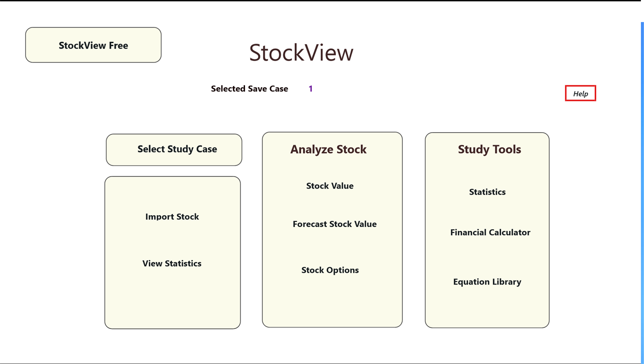The width and height of the screenshot is (644, 364).
Task: Click empty space below View Statistics in its panel
Action: point(172,301)
